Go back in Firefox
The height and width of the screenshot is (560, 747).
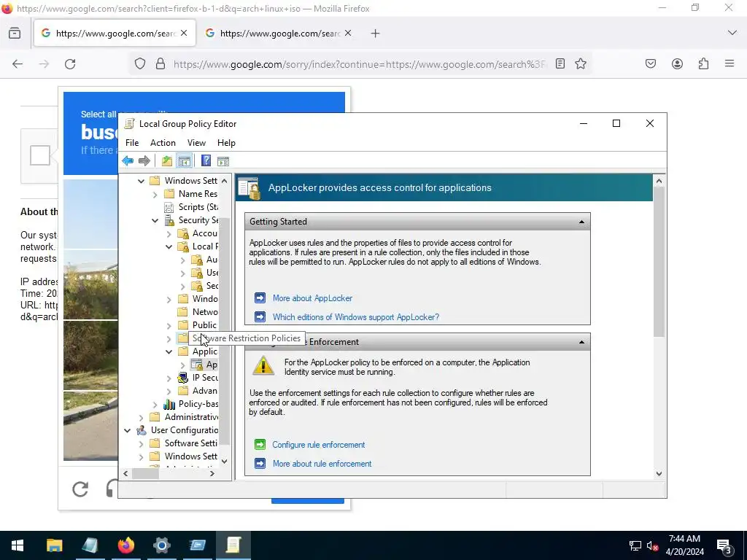(x=18, y=64)
